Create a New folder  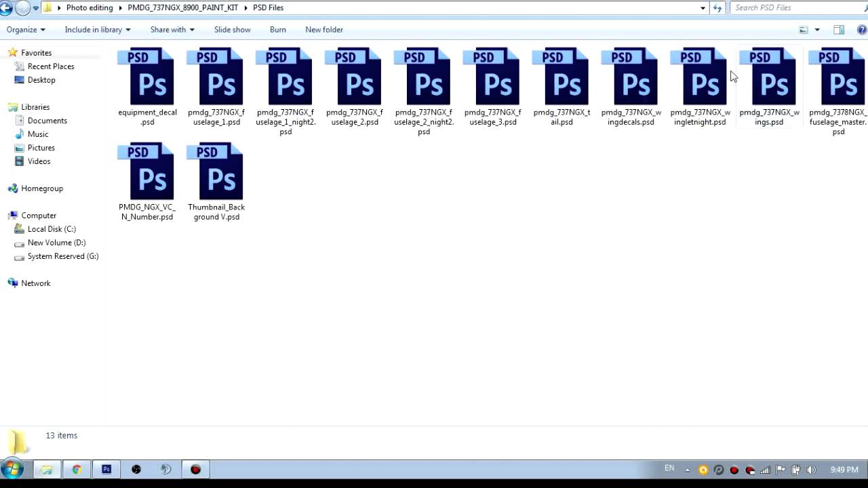pos(324,30)
